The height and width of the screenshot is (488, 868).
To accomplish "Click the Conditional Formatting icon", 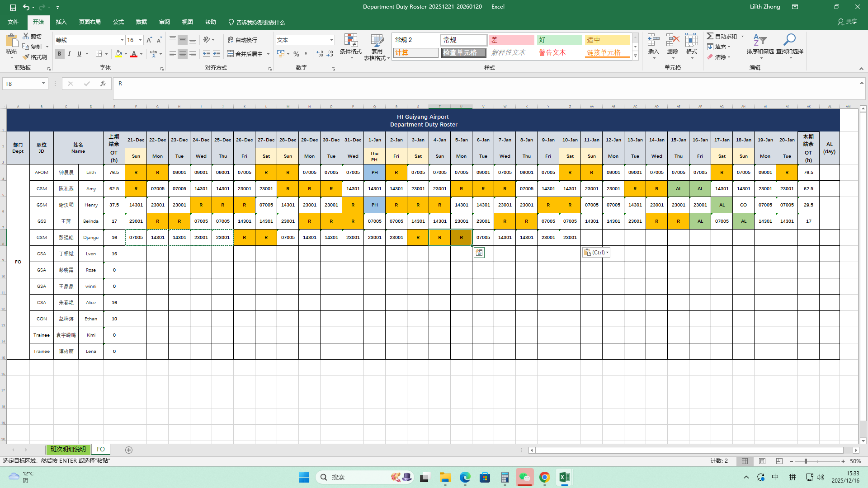I will (x=351, y=41).
